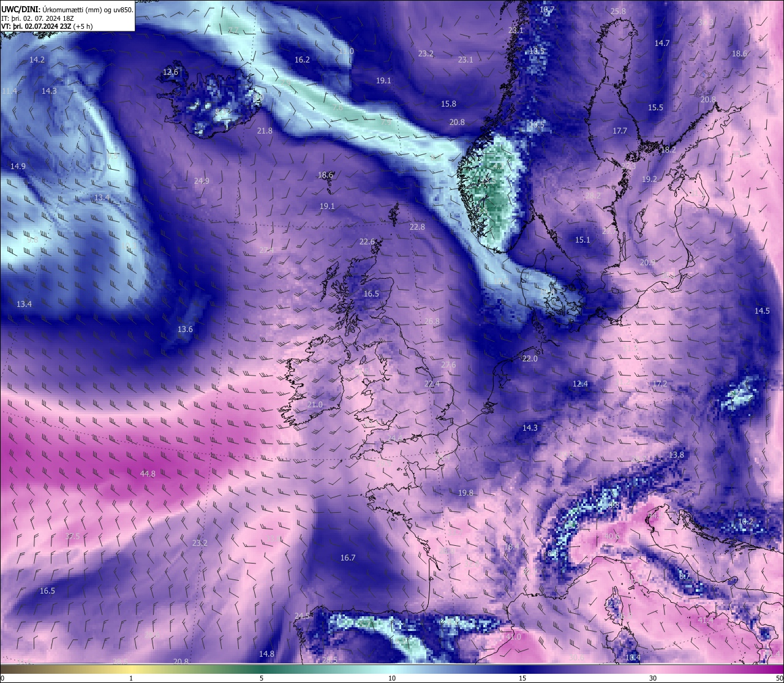This screenshot has width=784, height=683.
Task: Click the 22.8 map value
Action: [x=417, y=227]
